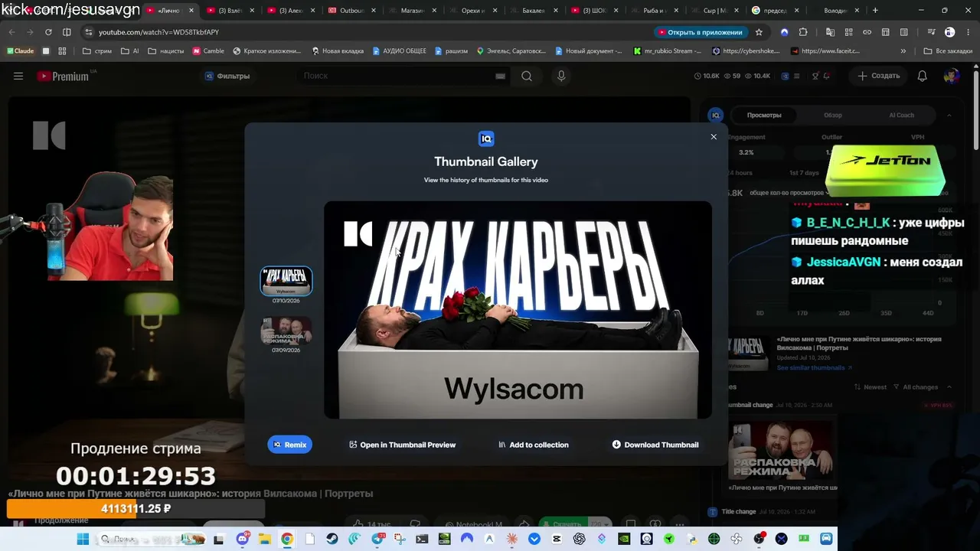Go to YouTube Premium home logo
This screenshot has height=551, width=980.
coord(63,76)
